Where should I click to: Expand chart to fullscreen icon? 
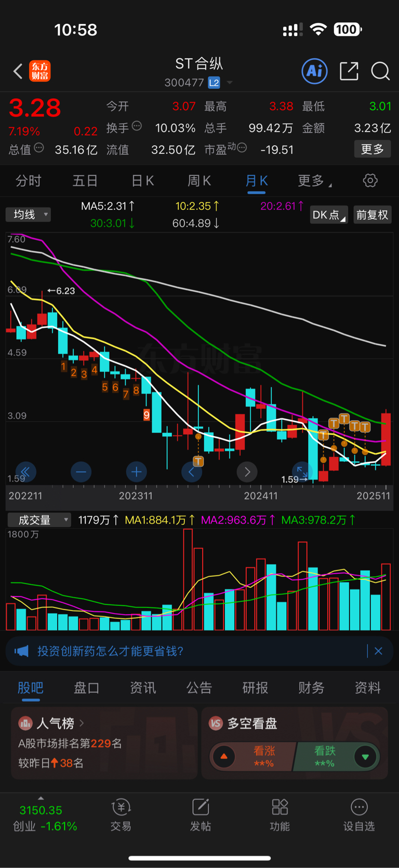pyautogui.click(x=302, y=471)
